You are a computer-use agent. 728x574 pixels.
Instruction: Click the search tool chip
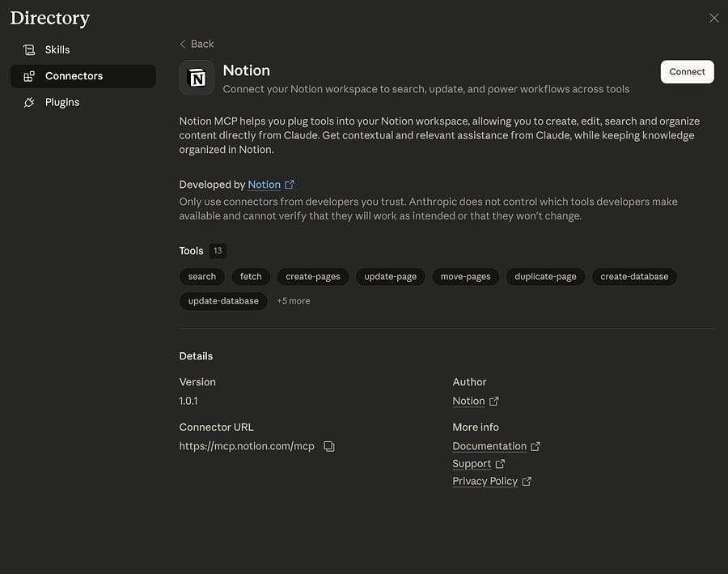(202, 277)
